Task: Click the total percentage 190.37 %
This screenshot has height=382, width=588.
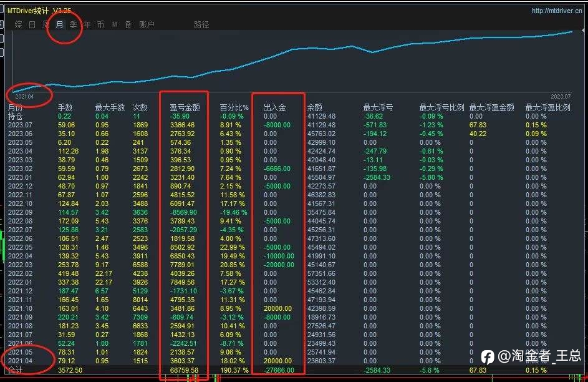Action: coord(234,370)
